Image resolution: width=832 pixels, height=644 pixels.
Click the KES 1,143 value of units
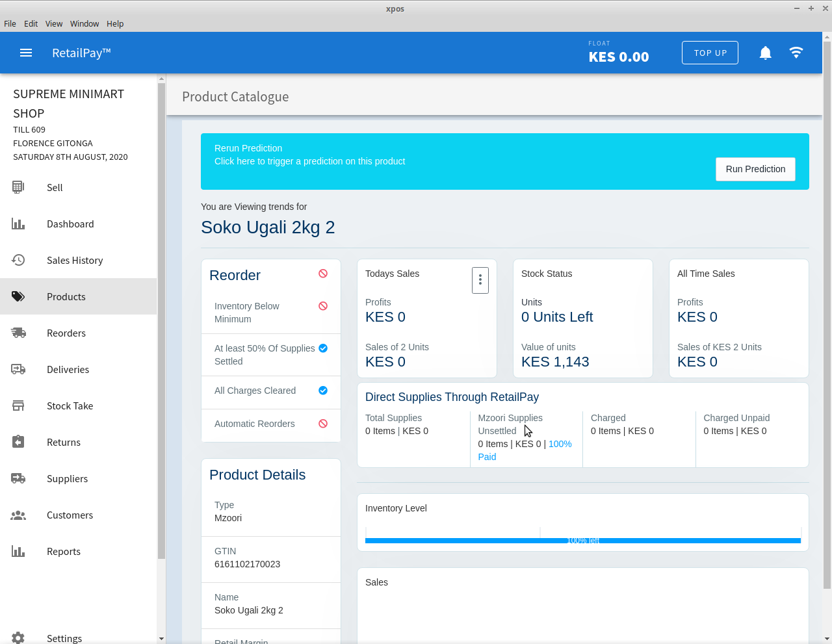555,362
